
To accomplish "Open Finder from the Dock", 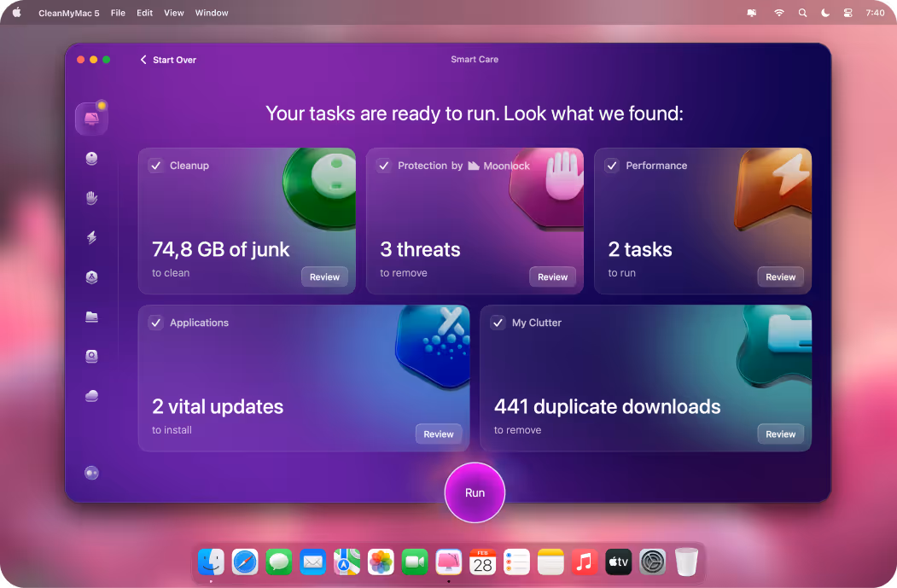I will tap(211, 562).
